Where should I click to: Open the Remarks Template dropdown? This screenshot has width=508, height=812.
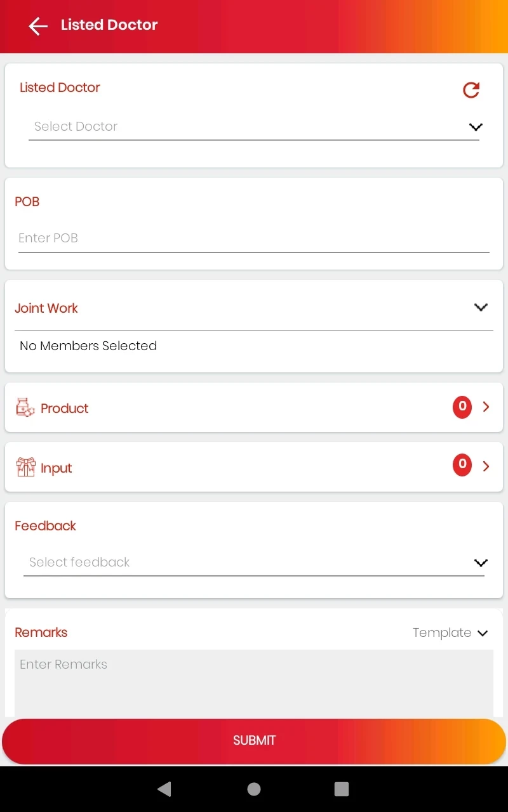(450, 632)
